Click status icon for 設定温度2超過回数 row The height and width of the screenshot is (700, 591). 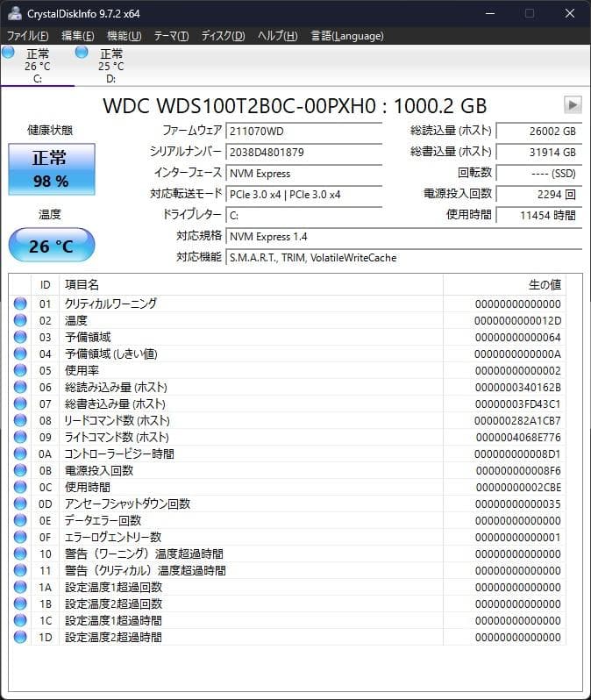pyautogui.click(x=20, y=604)
